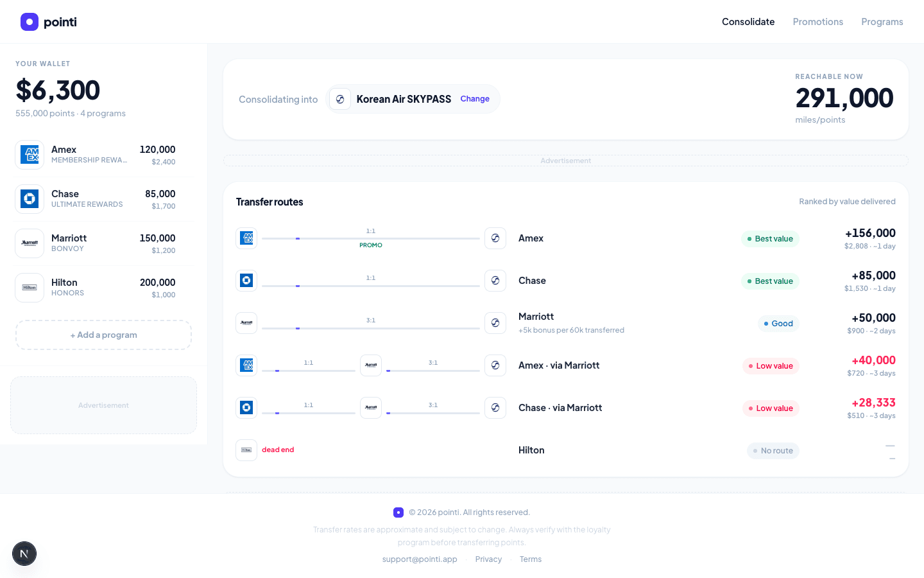Click the No route badge for Hilton
This screenshot has width=924, height=578.
[773, 451]
